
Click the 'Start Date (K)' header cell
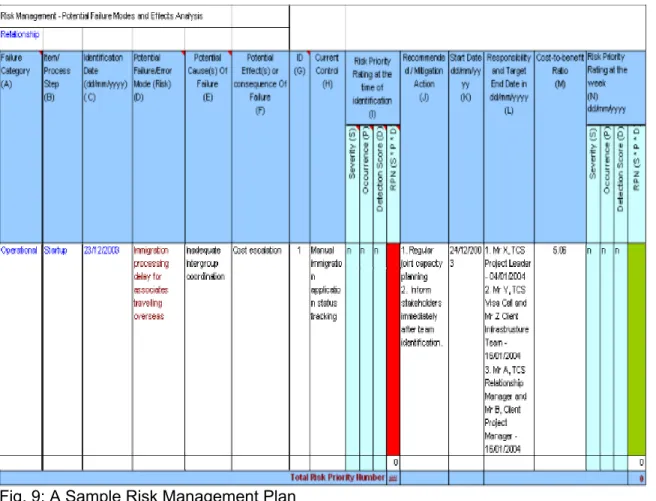click(466, 146)
